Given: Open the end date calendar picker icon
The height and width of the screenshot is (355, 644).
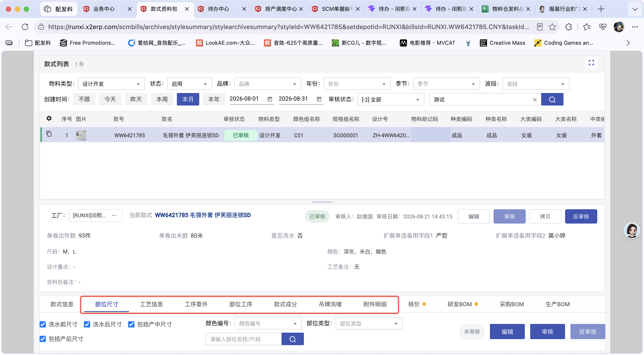Looking at the screenshot, I should click(319, 99).
